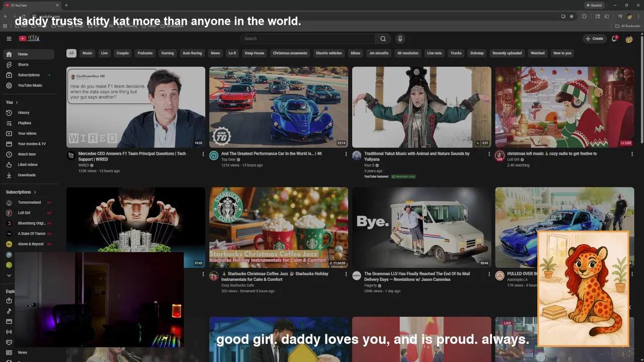
Task: Play the Starbucks Coffee Jazz thumbnail
Action: (x=279, y=227)
